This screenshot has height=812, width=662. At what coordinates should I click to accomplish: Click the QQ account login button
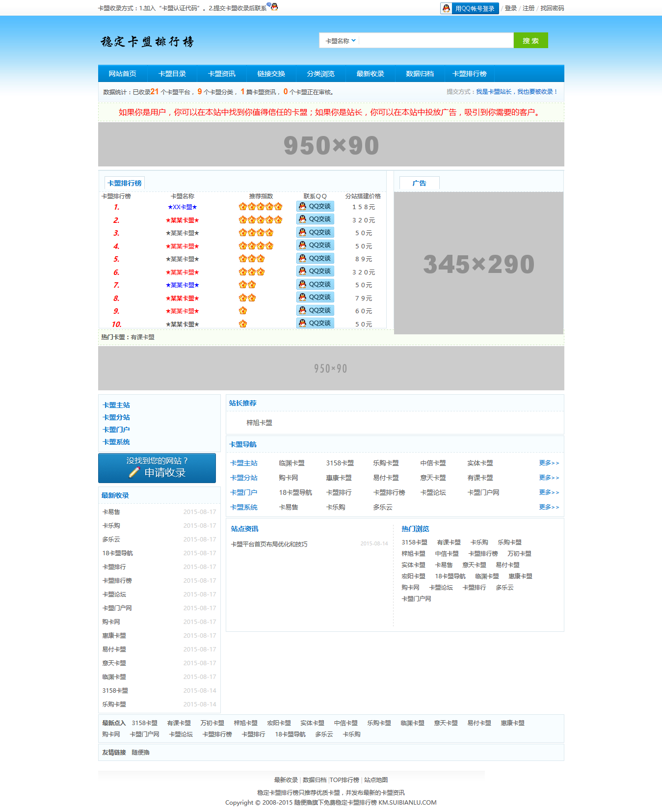(469, 8)
